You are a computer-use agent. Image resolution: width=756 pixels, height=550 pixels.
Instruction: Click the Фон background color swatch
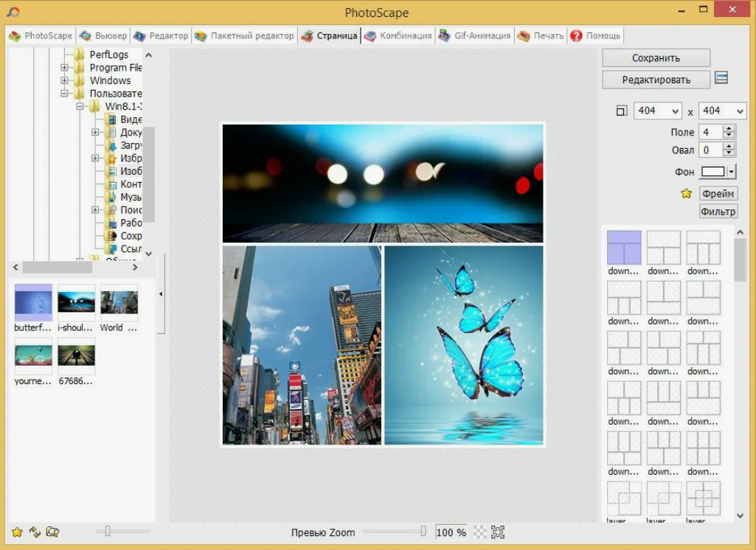click(x=712, y=172)
